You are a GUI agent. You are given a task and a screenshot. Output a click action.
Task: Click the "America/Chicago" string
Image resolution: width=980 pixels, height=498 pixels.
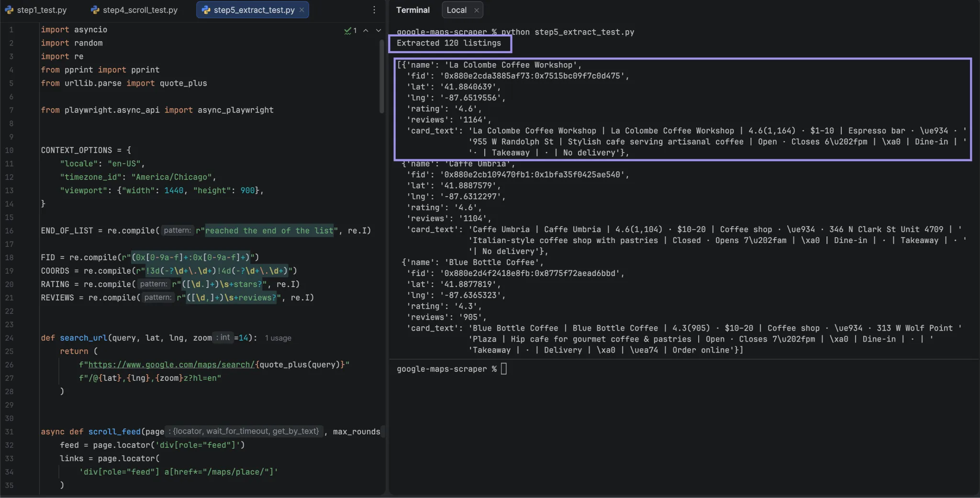[171, 177]
